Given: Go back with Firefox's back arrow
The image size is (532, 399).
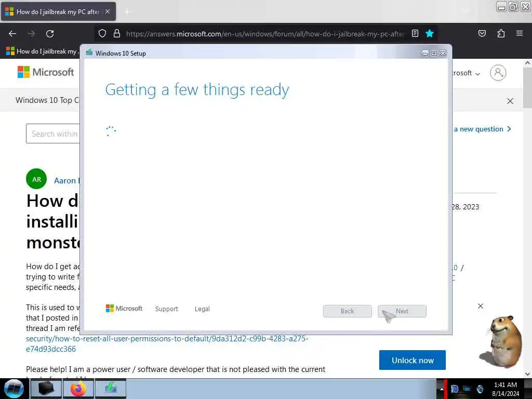Looking at the screenshot, I should (12, 34).
